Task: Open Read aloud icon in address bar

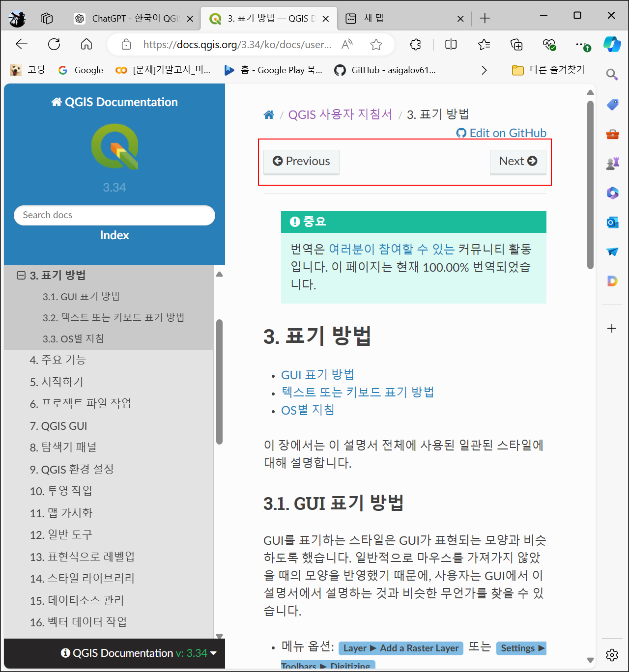Action: 347,45
